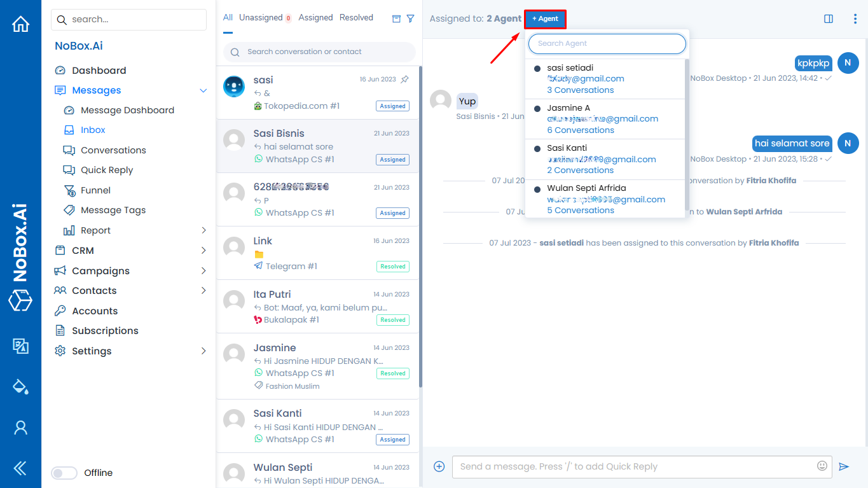Screen dimensions: 868x488
Task: Expand the CRM menu section
Action: click(x=203, y=251)
